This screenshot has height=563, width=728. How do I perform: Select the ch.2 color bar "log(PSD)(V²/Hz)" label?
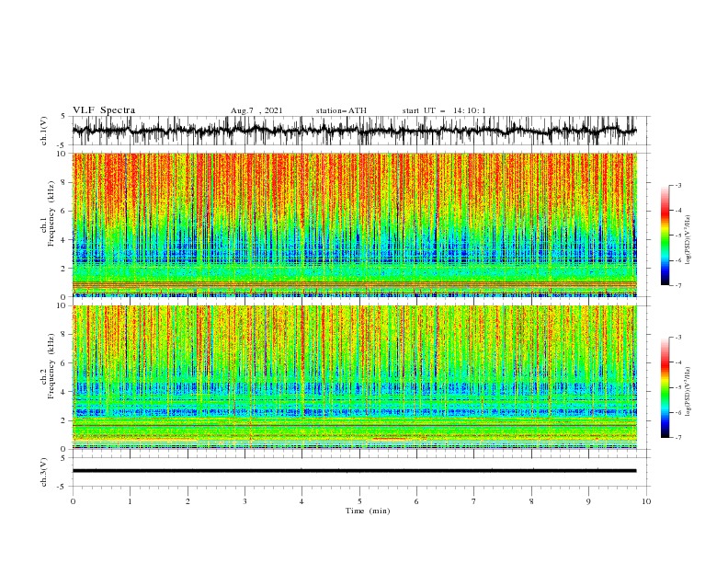[x=688, y=392]
